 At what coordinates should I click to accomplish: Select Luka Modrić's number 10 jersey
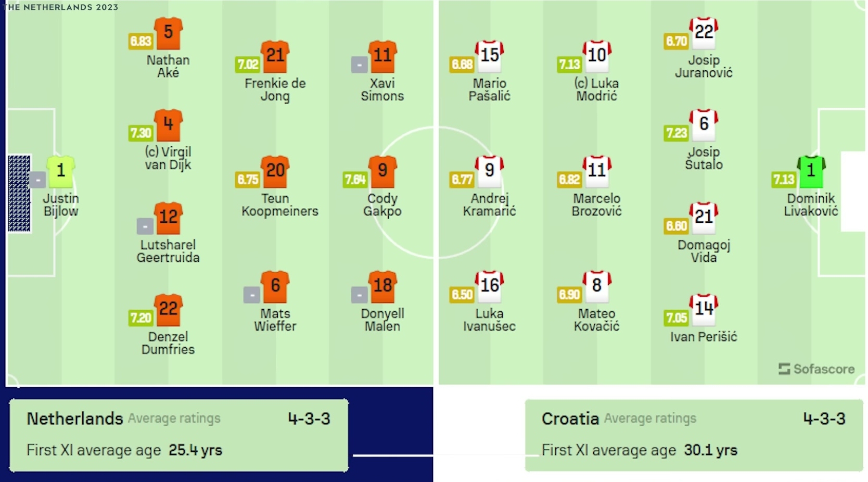pyautogui.click(x=597, y=56)
